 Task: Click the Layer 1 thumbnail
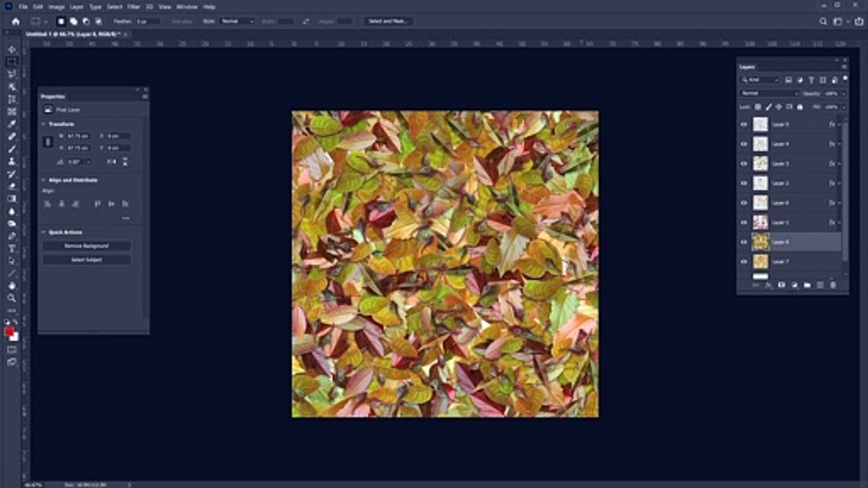[x=761, y=222]
